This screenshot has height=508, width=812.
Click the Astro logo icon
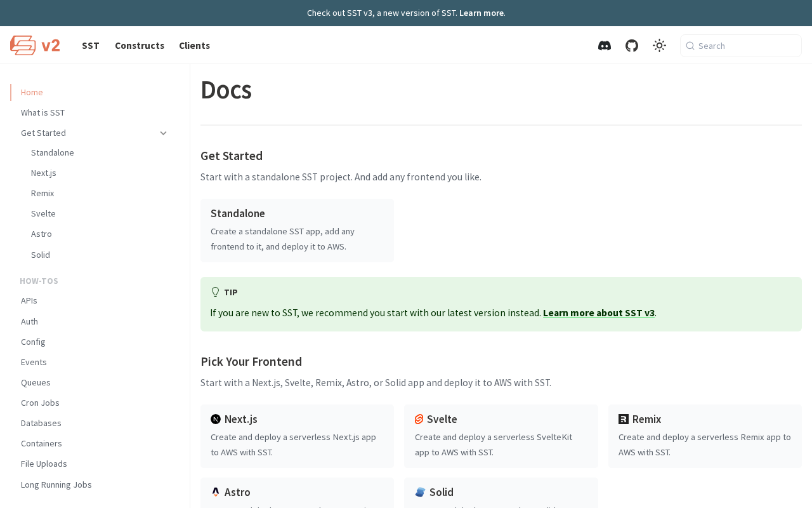coord(216,492)
